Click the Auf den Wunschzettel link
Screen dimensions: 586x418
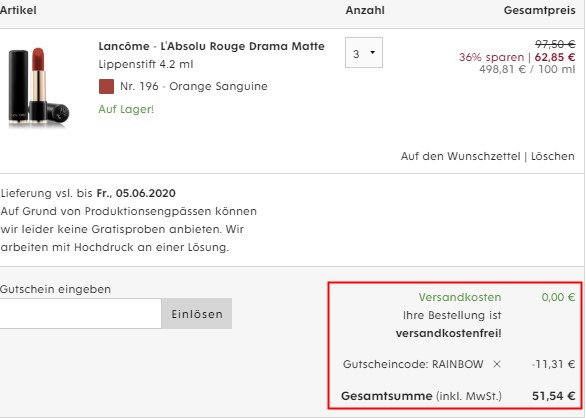[460, 156]
